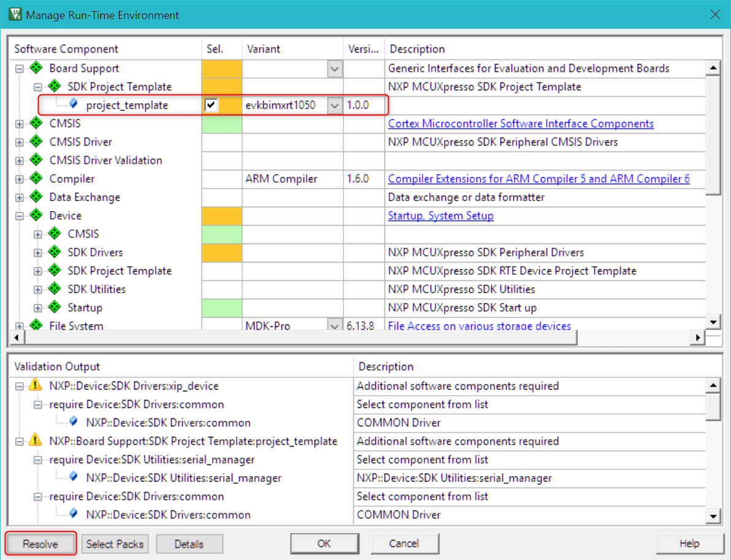This screenshot has height=560, width=731.
Task: Click the validation output scrollbar down arrow
Action: coord(713,515)
